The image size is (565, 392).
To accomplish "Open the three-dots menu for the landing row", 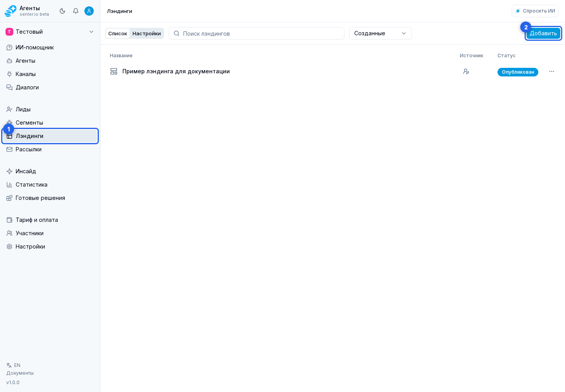I will 552,71.
